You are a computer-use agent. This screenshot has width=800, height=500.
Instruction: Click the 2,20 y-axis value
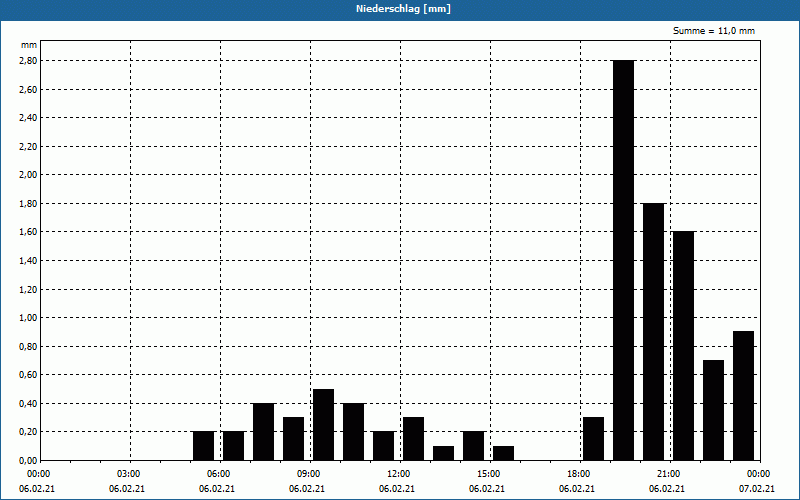29,146
